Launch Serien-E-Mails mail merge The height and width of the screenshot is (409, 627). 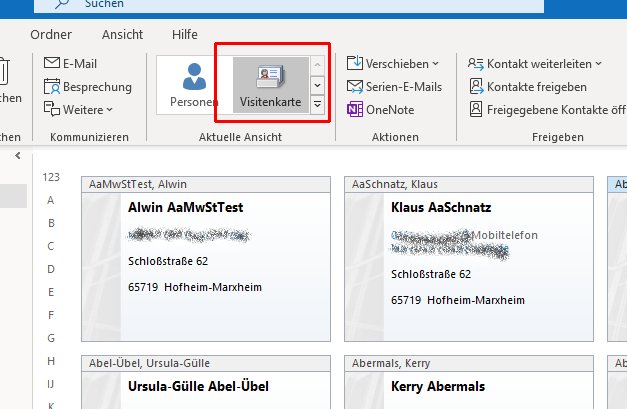pyautogui.click(x=356, y=86)
